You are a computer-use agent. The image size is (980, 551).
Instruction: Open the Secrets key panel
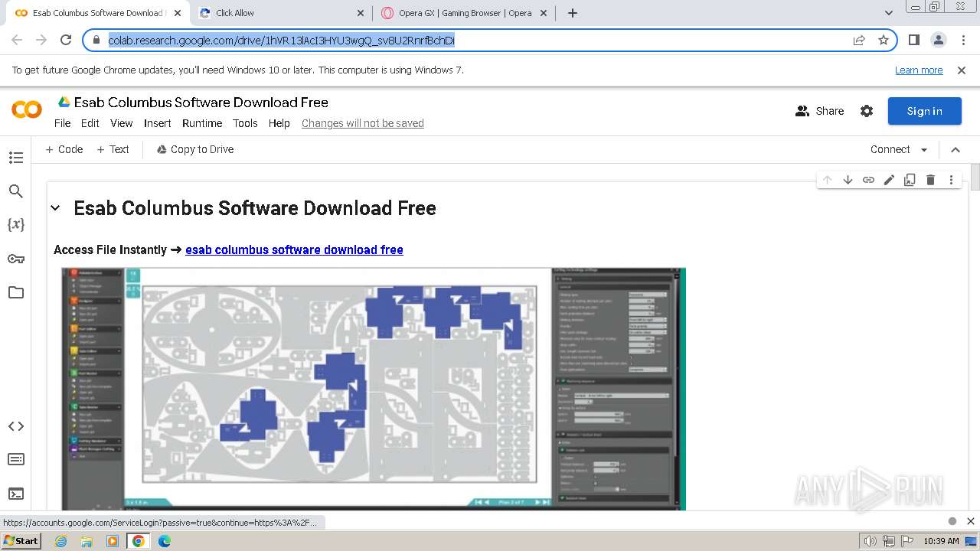coord(15,259)
